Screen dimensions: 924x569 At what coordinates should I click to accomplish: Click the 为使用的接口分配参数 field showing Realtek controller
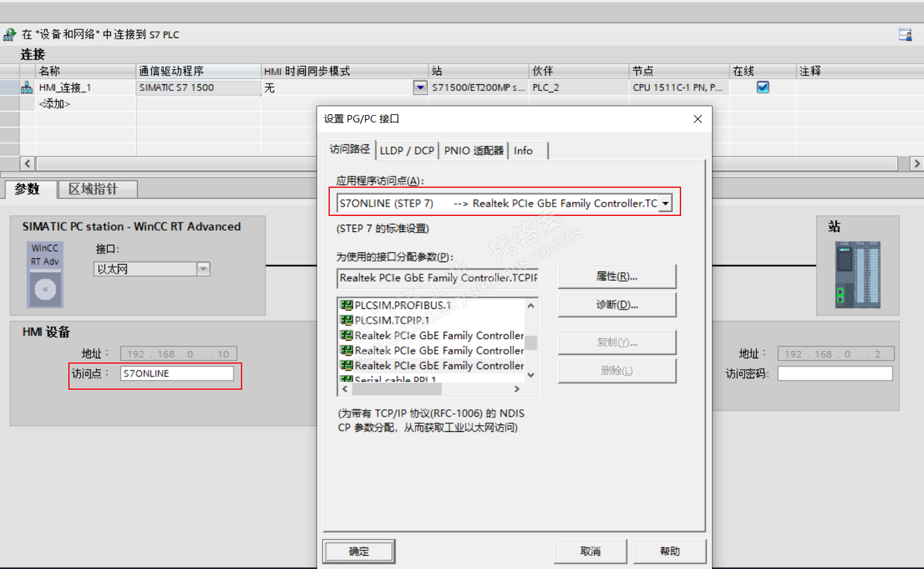[x=438, y=277]
